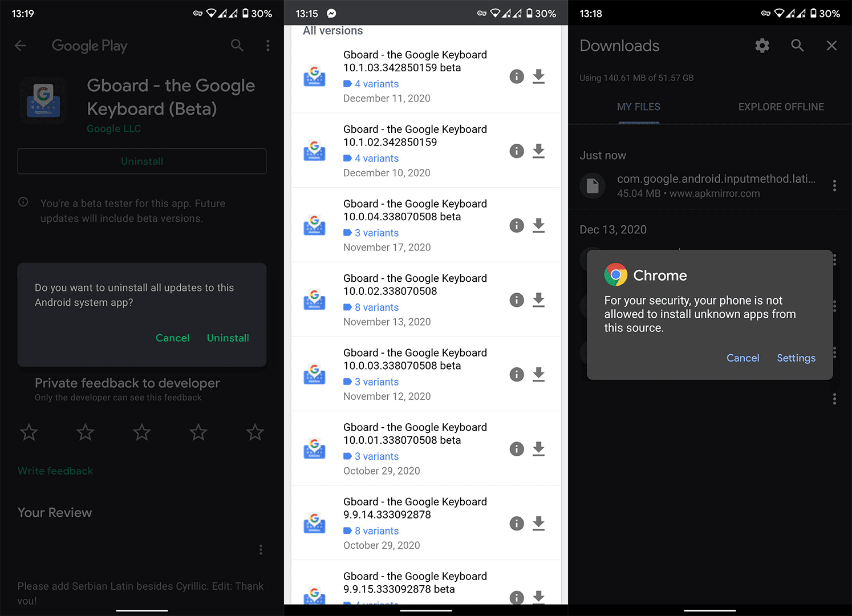Cancel the Chrome security dialog
852x616 pixels.
tap(743, 358)
